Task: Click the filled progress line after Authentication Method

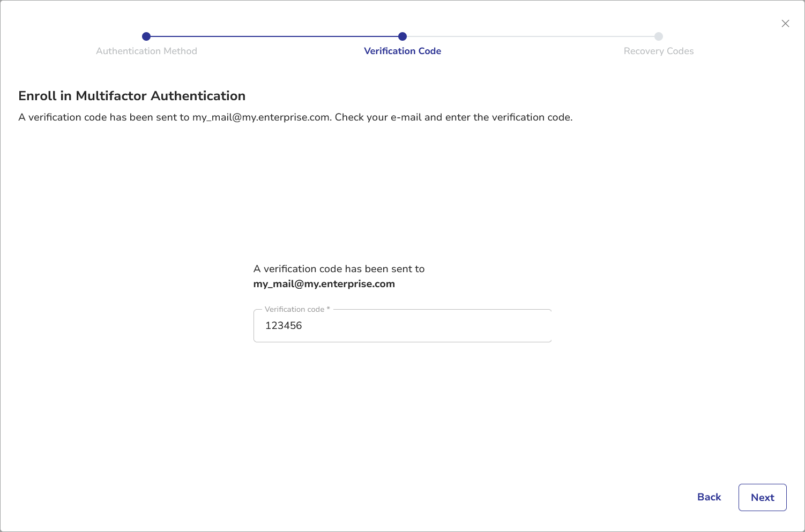Action: (274, 36)
